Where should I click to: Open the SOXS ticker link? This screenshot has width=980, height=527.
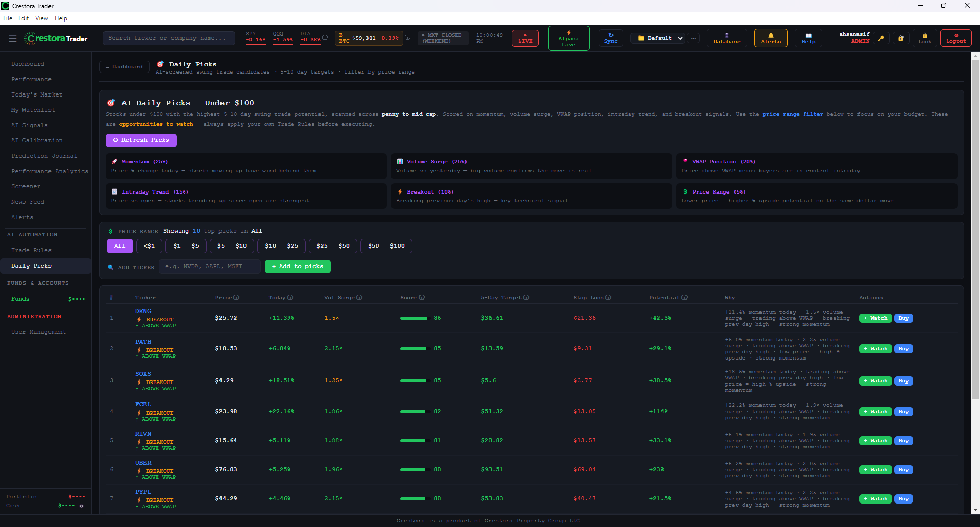click(143, 374)
